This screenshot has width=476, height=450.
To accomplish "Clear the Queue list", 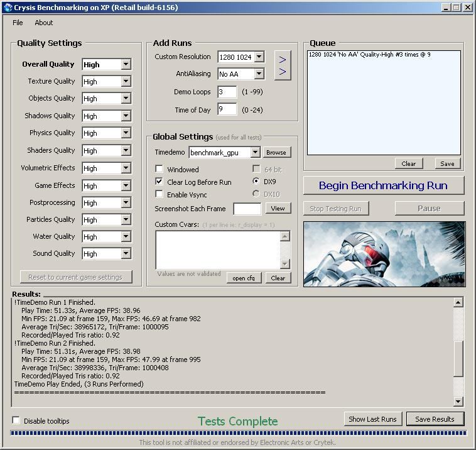I will 409,163.
